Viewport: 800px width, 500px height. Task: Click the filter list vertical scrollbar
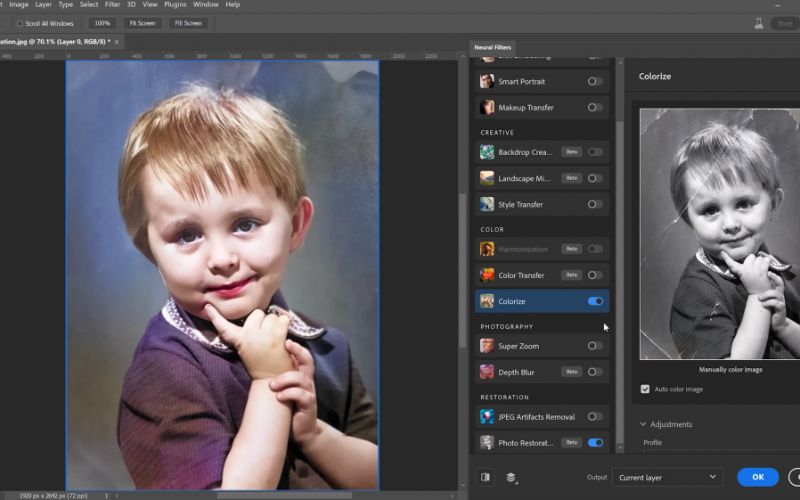(620, 281)
